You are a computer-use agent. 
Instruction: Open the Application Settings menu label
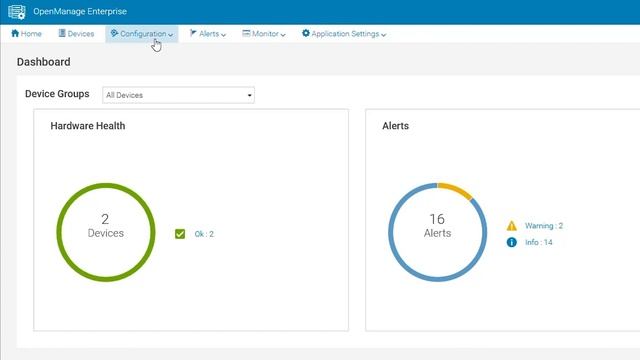coord(345,34)
